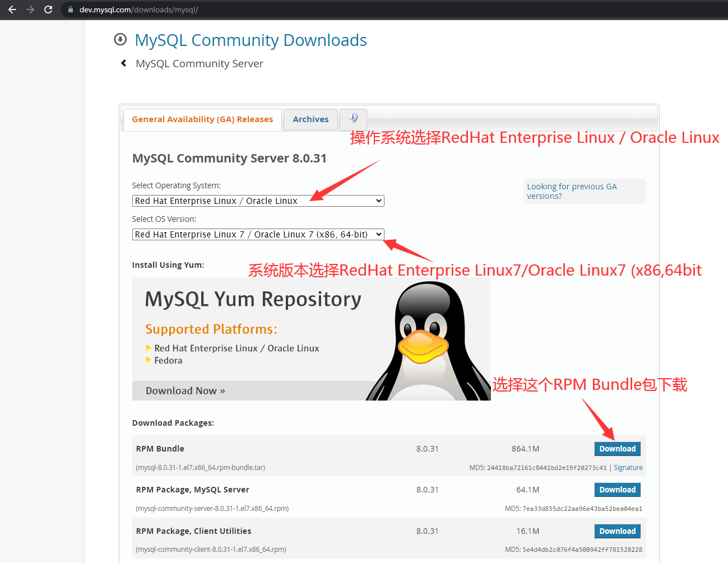Screen dimensions: 728x563
Task: Click the browser forward arrow
Action: point(30,10)
